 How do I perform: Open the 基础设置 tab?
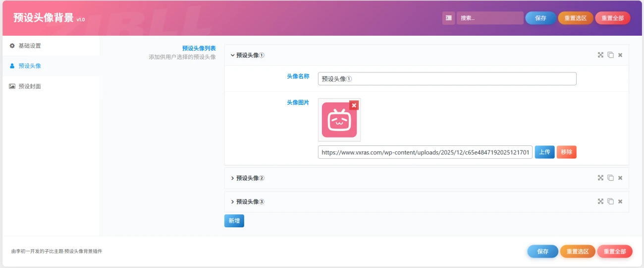point(51,46)
